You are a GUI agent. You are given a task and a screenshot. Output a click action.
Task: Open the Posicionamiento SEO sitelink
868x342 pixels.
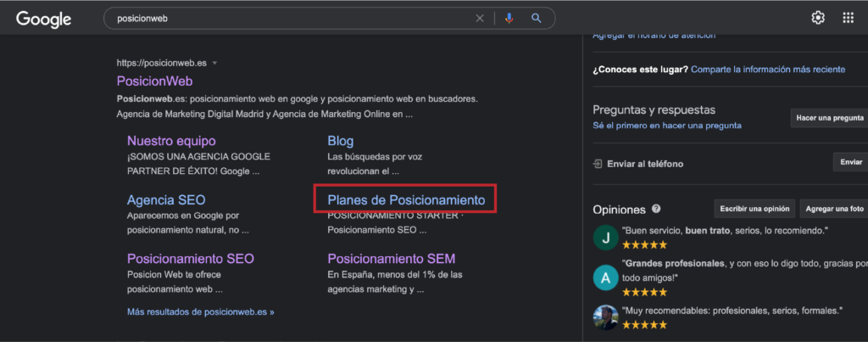191,259
